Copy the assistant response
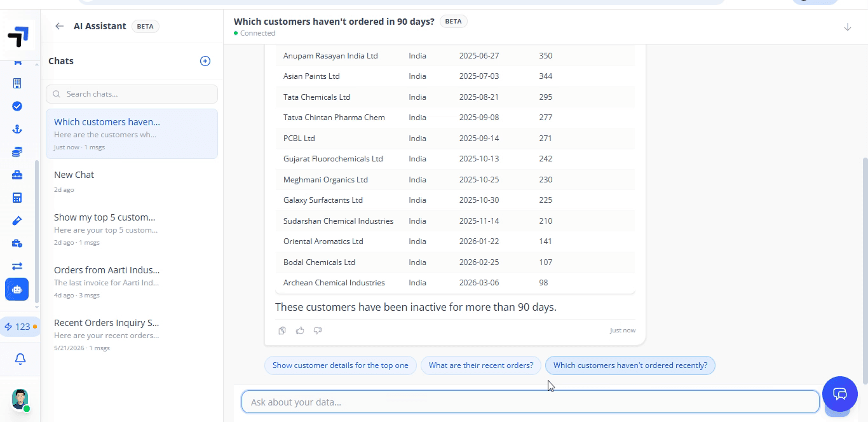The width and height of the screenshot is (868, 422). [x=282, y=330]
